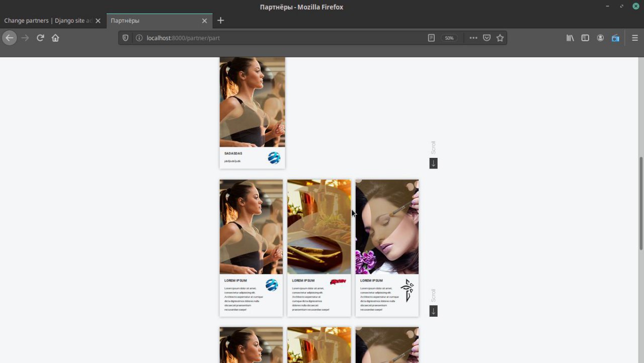Open the bottom row food image card
The height and width of the screenshot is (363, 644).
[319, 345]
